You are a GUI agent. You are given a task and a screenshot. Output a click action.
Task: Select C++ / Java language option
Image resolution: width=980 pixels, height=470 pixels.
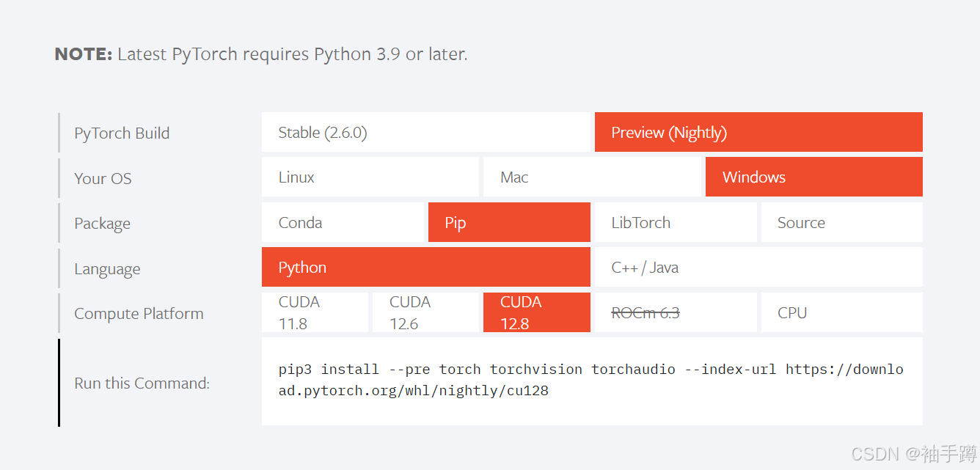tap(758, 268)
